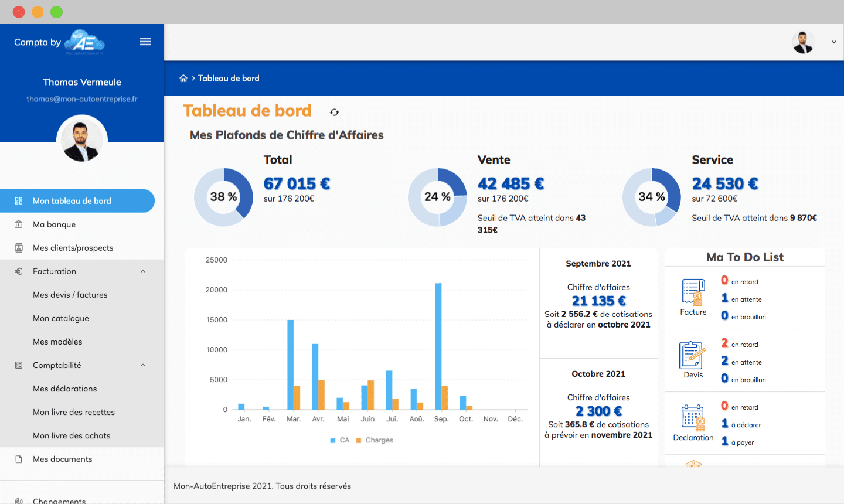Viewport: 844px width, 504px height.
Task: Open the Declaration calendar icon
Action: [692, 417]
